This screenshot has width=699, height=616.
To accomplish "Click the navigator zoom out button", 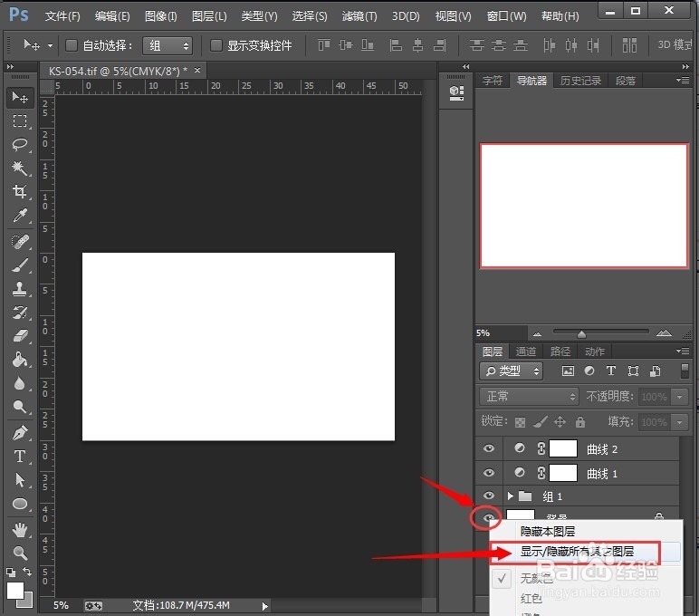I will pyautogui.click(x=537, y=333).
